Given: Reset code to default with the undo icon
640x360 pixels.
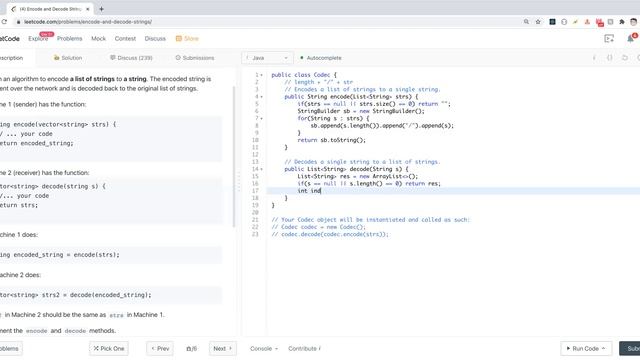Looking at the screenshot, I should 625,58.
